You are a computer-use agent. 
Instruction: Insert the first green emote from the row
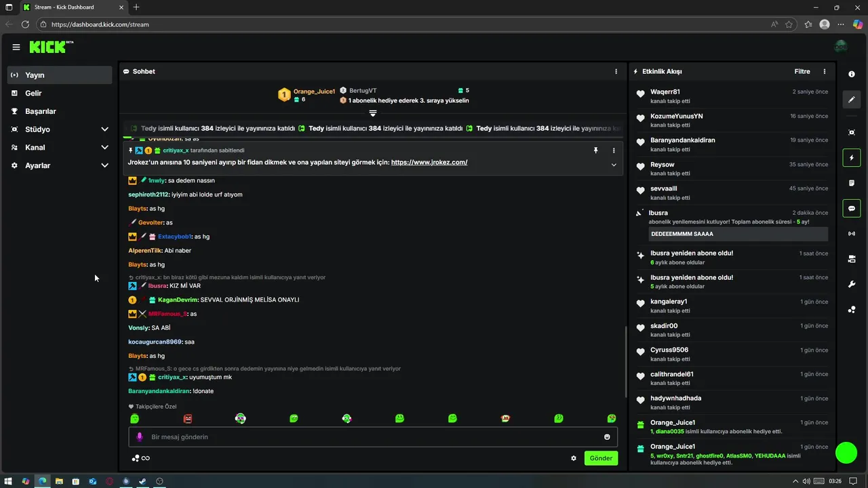[x=135, y=419]
